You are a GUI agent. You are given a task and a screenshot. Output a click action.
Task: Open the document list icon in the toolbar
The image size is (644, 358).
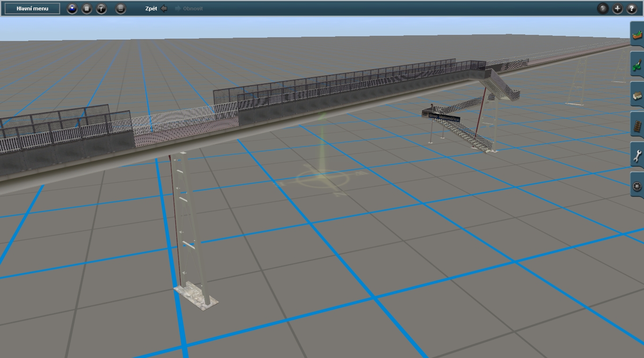pyautogui.click(x=87, y=8)
